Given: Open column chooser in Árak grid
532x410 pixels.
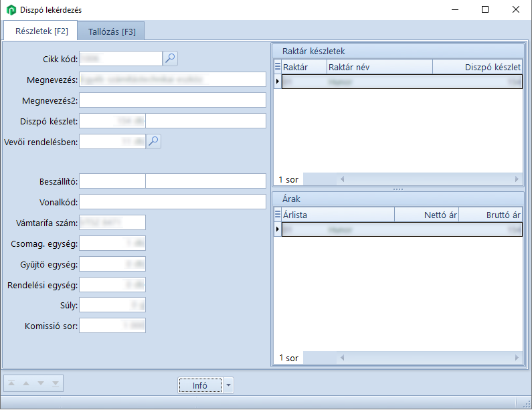Looking at the screenshot, I should tap(278, 215).
